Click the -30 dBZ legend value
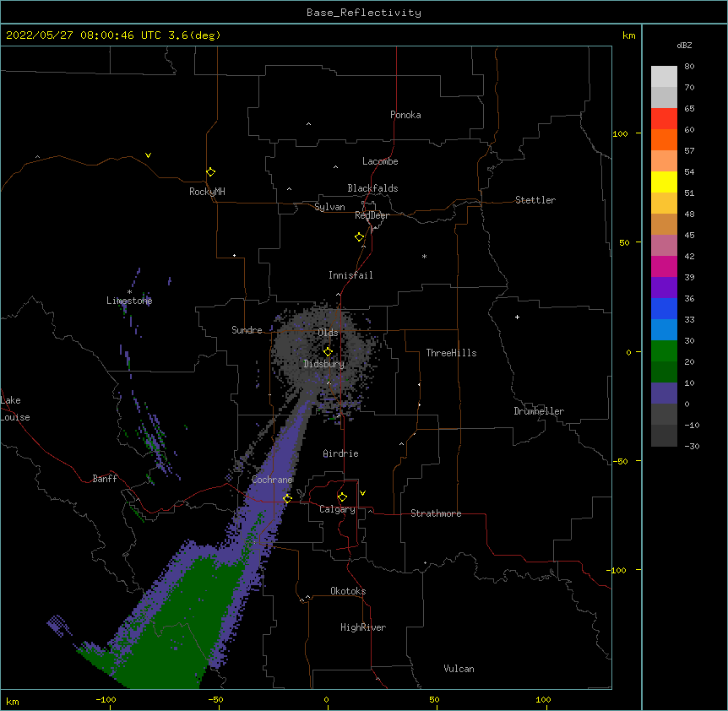This screenshot has width=728, height=711. [692, 447]
